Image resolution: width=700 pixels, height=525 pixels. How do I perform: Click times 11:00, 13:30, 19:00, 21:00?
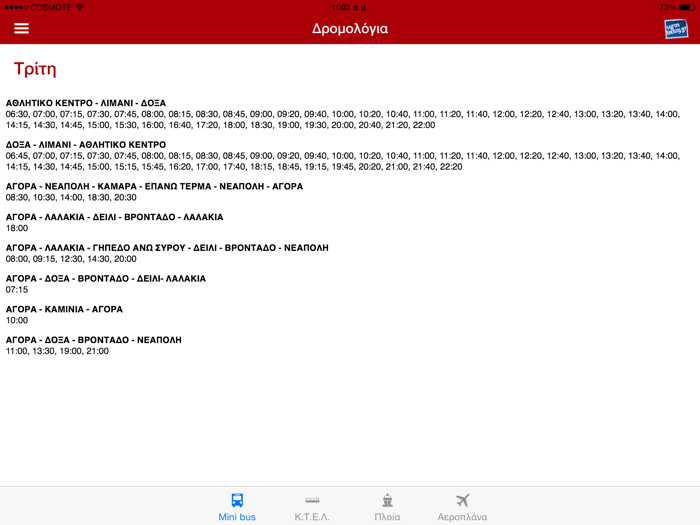coord(57,351)
